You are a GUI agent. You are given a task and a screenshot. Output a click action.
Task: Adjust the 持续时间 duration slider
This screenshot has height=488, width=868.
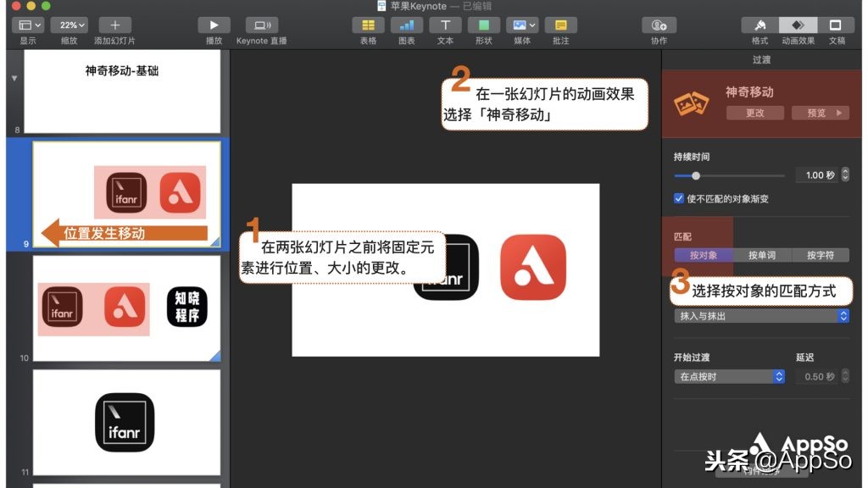pyautogui.click(x=697, y=175)
